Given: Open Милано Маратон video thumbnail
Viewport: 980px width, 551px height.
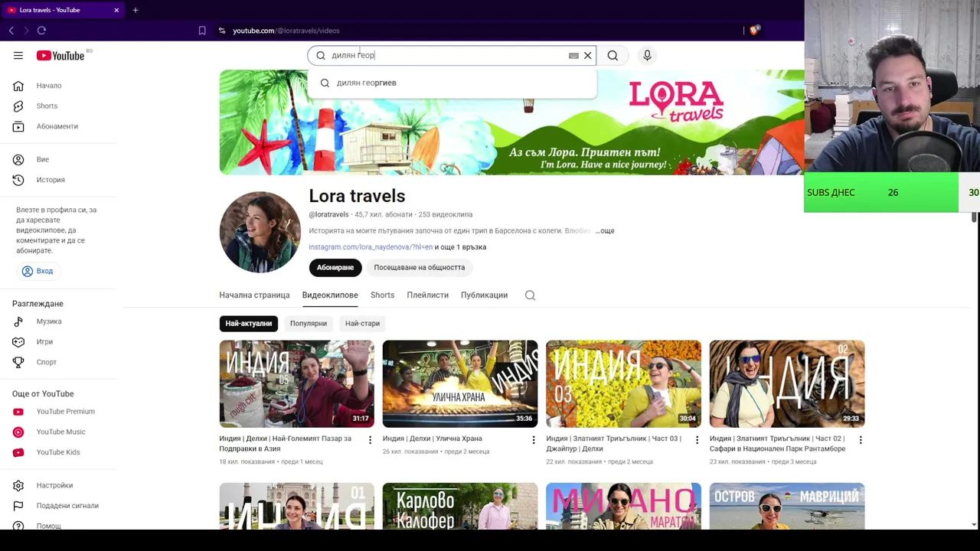Looking at the screenshot, I should tap(623, 506).
